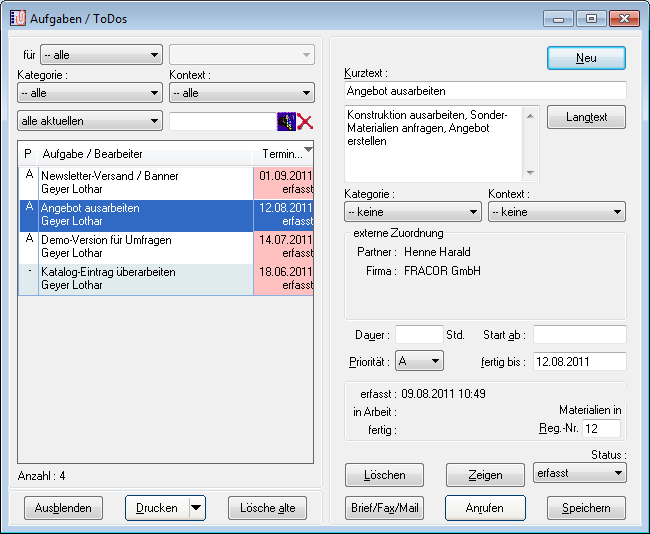The image size is (650, 534).
Task: Click the Aufgaben / ToDos title bar icon
Action: coord(18,19)
